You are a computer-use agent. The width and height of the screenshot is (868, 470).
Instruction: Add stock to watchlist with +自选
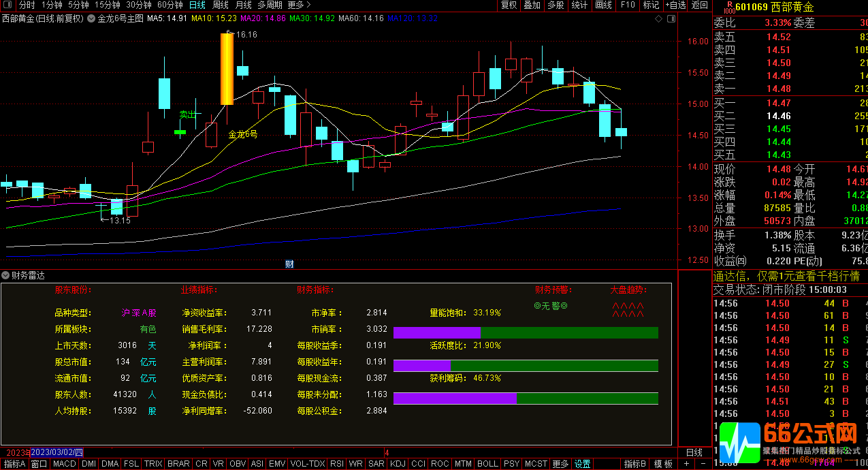pos(675,5)
